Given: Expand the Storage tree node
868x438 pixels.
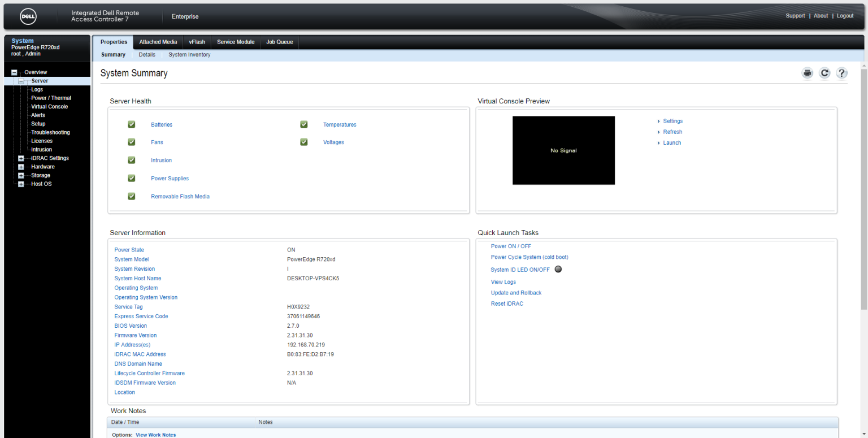Looking at the screenshot, I should pyautogui.click(x=21, y=176).
